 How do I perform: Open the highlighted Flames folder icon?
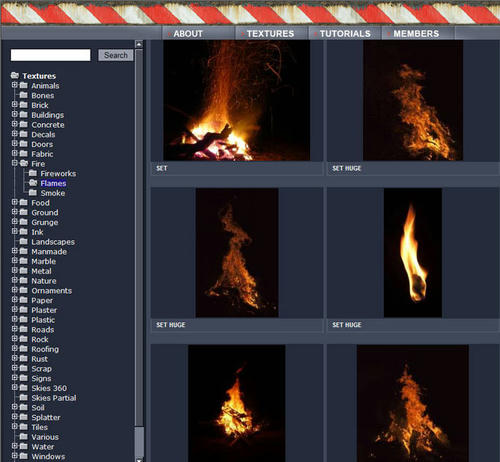click(33, 183)
